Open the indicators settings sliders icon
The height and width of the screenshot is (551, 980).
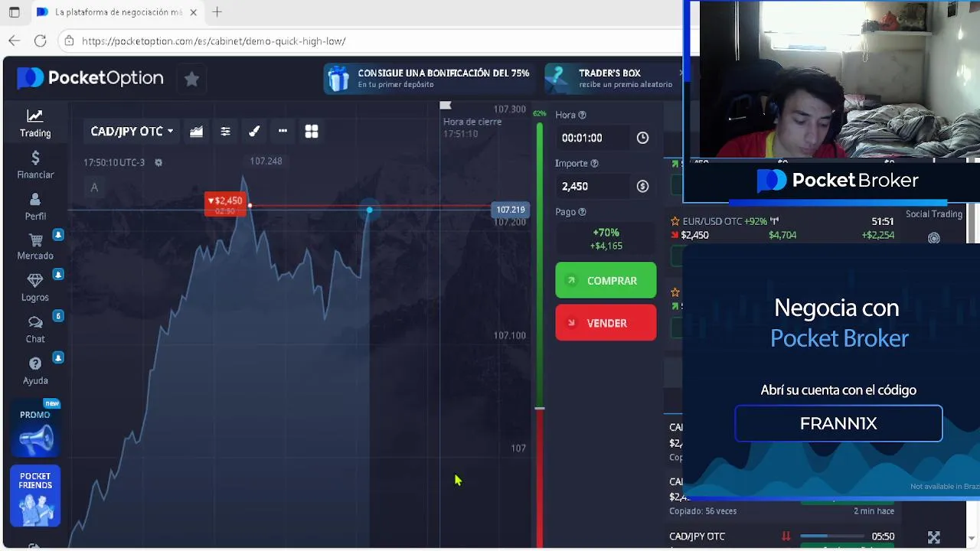click(x=225, y=132)
